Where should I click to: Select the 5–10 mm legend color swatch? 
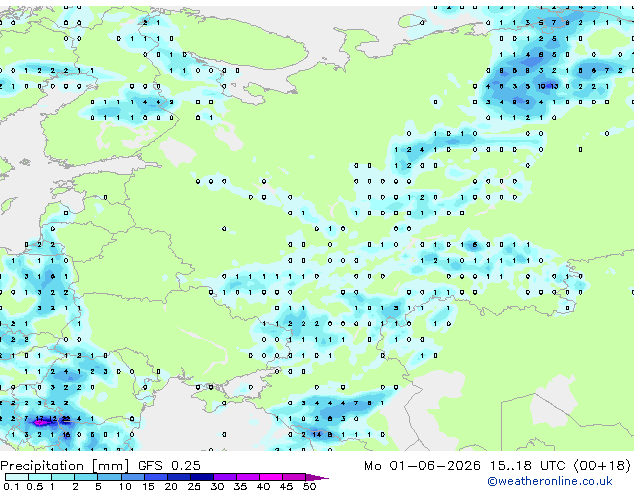[x=109, y=477]
